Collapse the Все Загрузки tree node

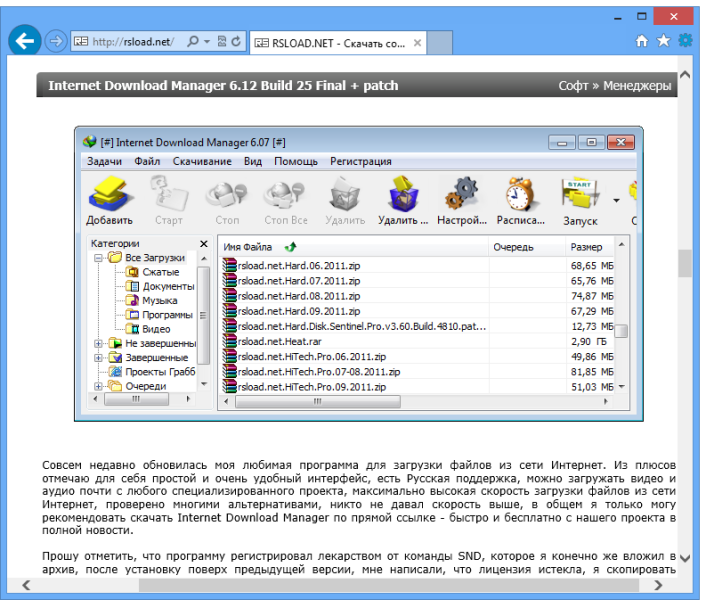point(98,258)
